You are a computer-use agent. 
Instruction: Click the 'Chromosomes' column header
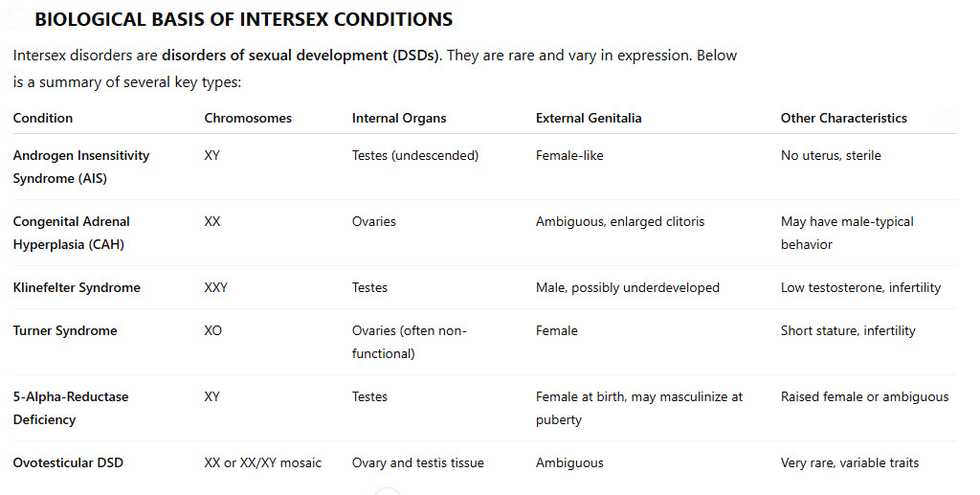tap(248, 118)
